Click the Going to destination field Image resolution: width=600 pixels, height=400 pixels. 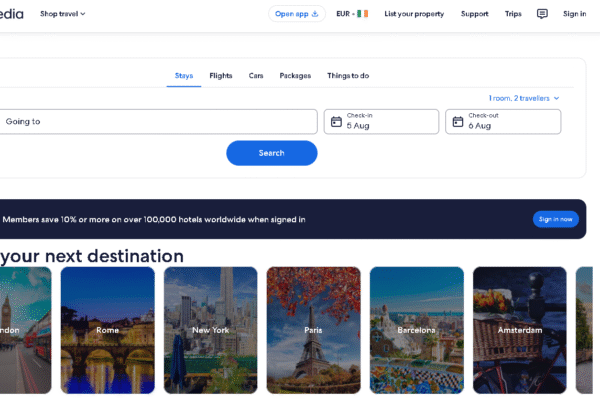click(158, 122)
